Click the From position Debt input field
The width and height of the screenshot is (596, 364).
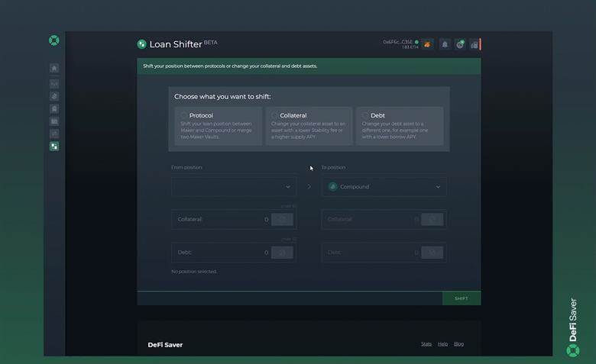(x=234, y=253)
